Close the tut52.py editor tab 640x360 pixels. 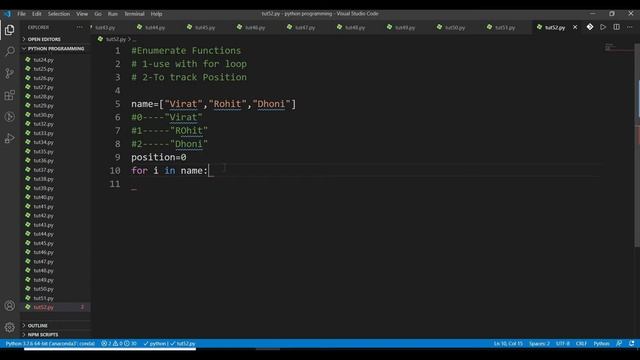(x=575, y=27)
